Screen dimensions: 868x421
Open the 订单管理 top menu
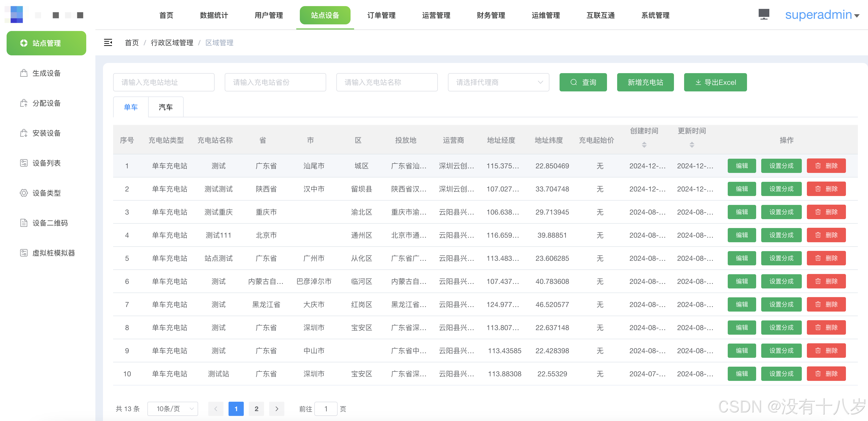tap(381, 15)
